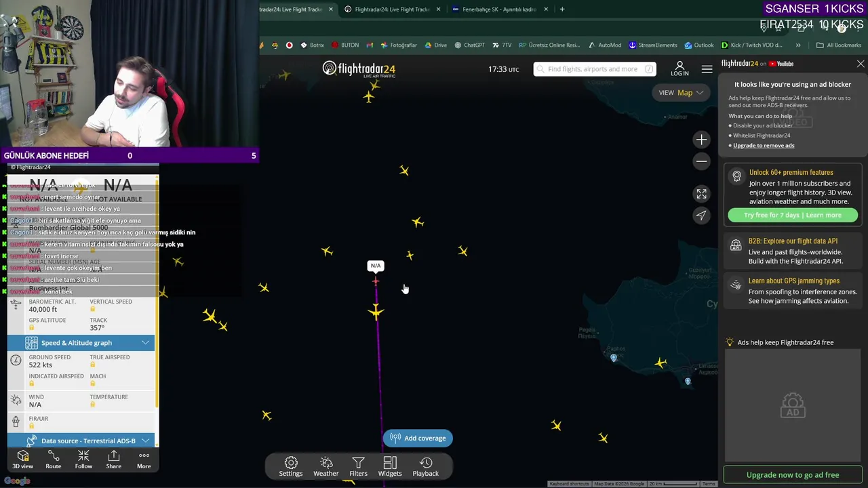The height and width of the screenshot is (488, 868).
Task: Click the LOG IN user icon
Action: [679, 68]
